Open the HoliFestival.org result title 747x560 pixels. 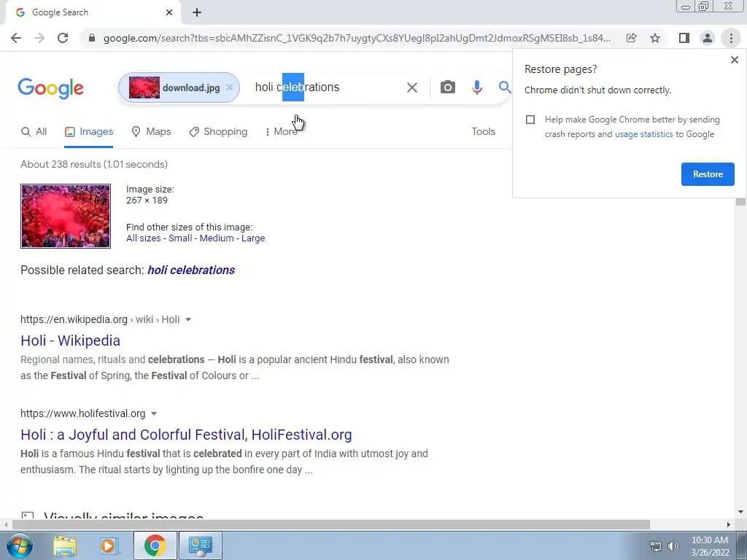click(x=186, y=435)
